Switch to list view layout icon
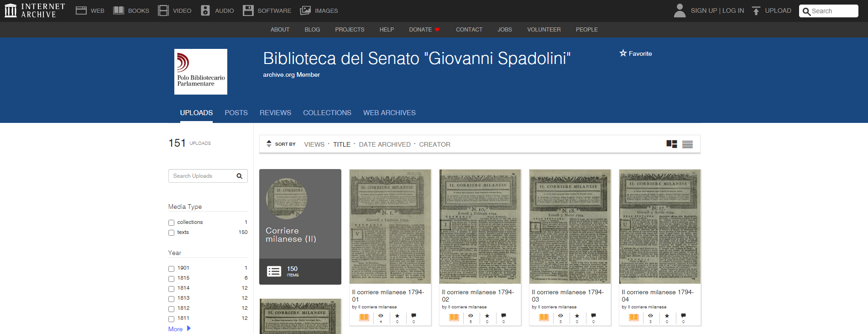Image resolution: width=868 pixels, height=334 pixels. (x=687, y=144)
